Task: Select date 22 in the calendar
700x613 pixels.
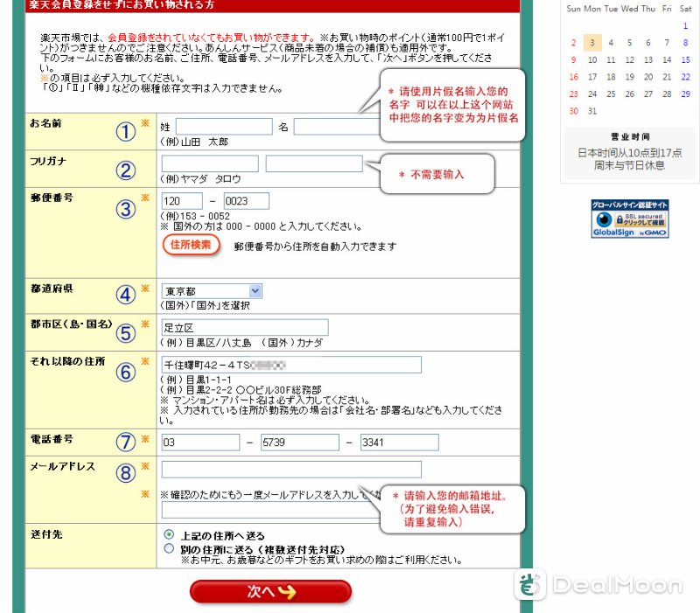Action: click(x=686, y=77)
